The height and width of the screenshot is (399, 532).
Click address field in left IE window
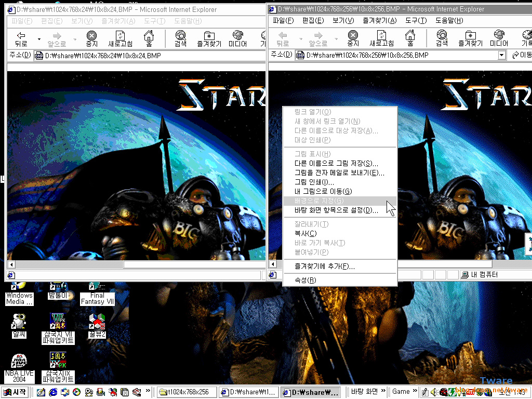pyautogui.click(x=149, y=56)
